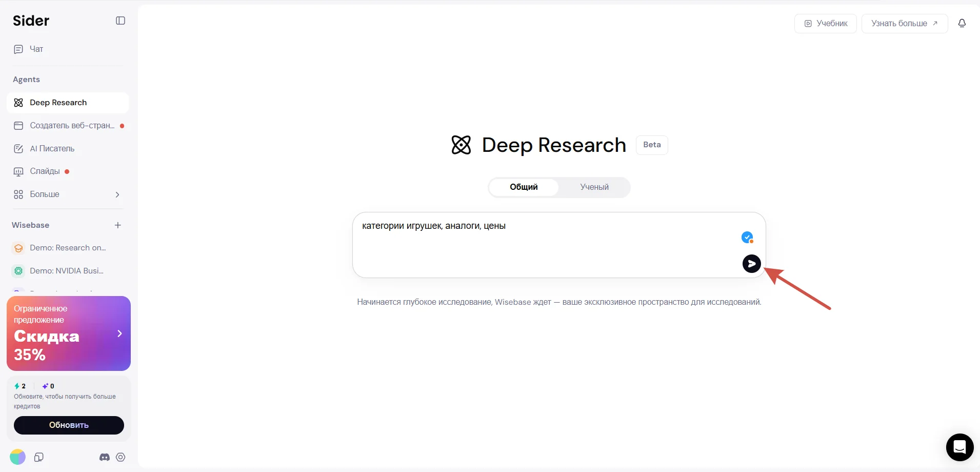The image size is (980, 472).
Task: Open the AI Писатель agent
Action: tap(68, 149)
